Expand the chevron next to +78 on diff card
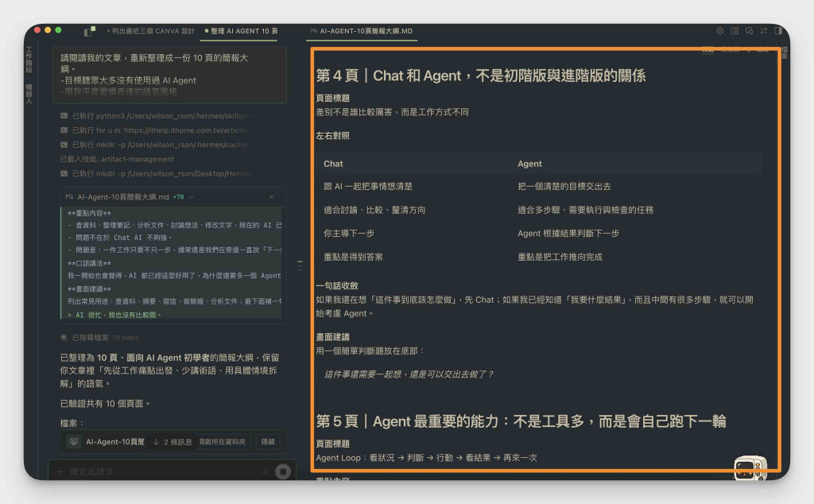The width and height of the screenshot is (814, 504). coord(192,197)
